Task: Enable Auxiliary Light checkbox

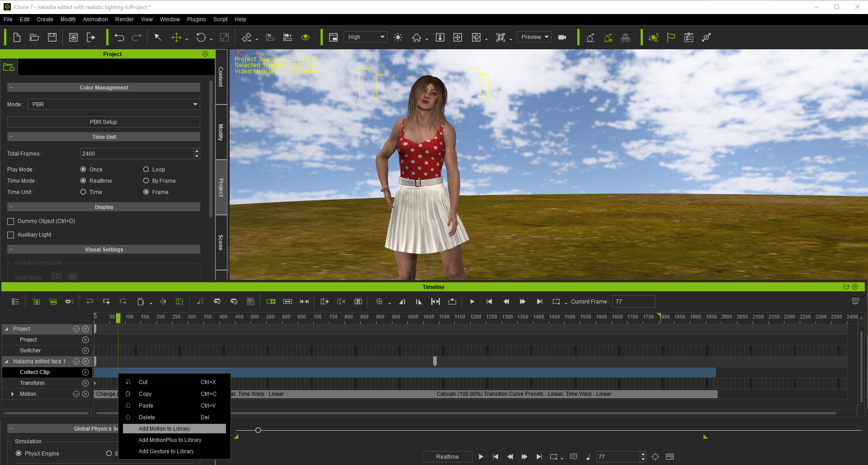Action: pyautogui.click(x=11, y=235)
